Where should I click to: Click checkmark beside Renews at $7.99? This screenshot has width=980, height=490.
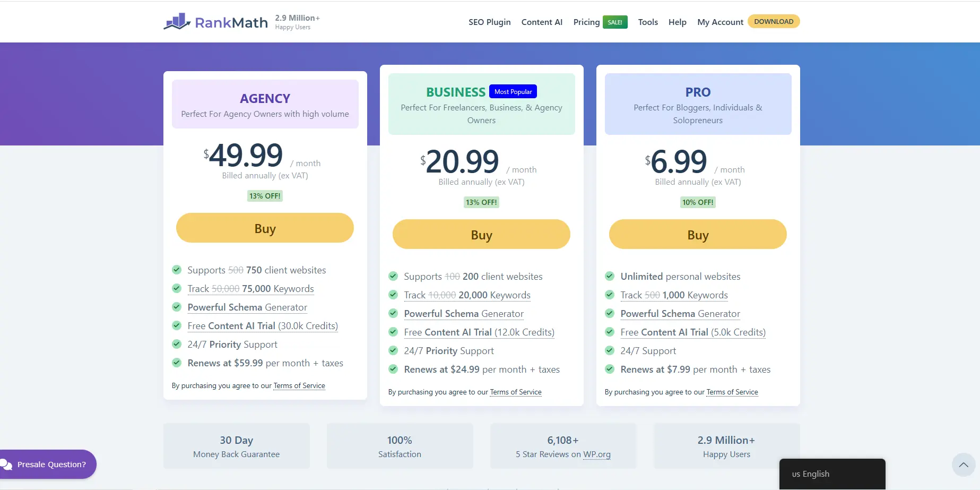pos(610,369)
